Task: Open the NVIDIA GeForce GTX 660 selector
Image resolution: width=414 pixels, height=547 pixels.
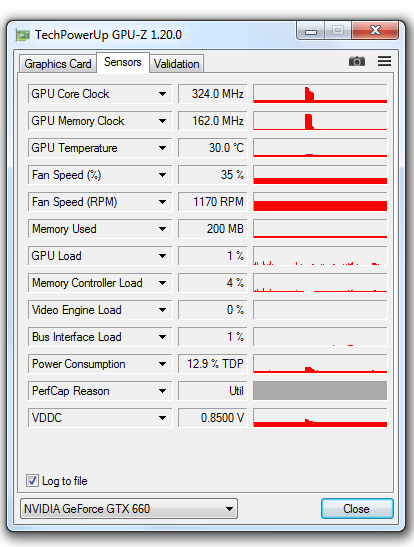Action: click(129, 509)
